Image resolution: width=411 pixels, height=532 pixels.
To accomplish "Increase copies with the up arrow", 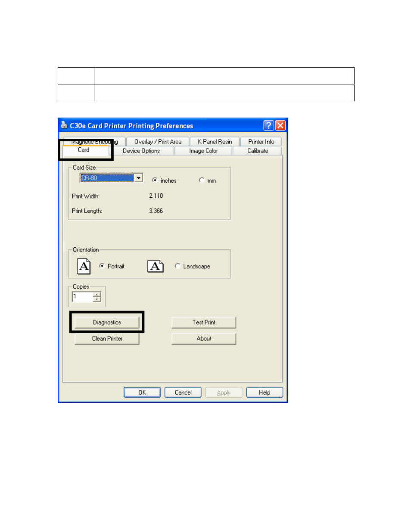I will coord(97,295).
